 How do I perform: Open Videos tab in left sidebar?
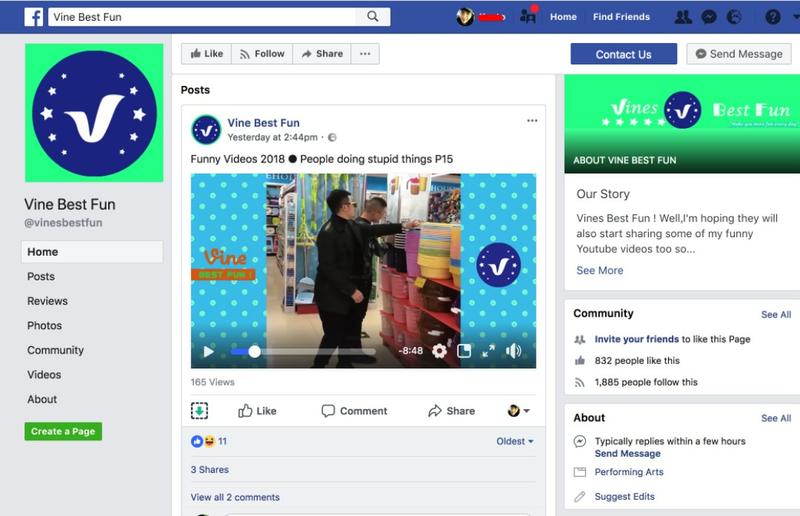tap(44, 375)
